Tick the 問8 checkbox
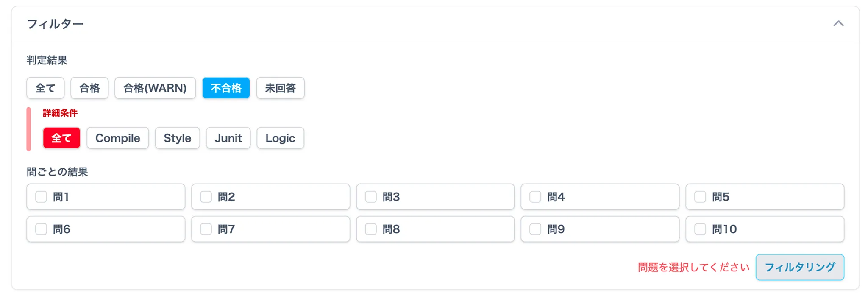 (x=371, y=229)
